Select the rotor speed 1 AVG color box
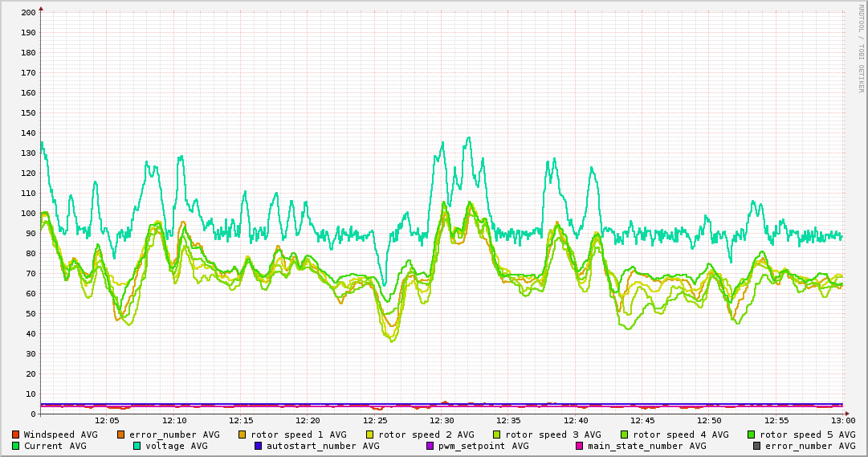 pos(243,435)
